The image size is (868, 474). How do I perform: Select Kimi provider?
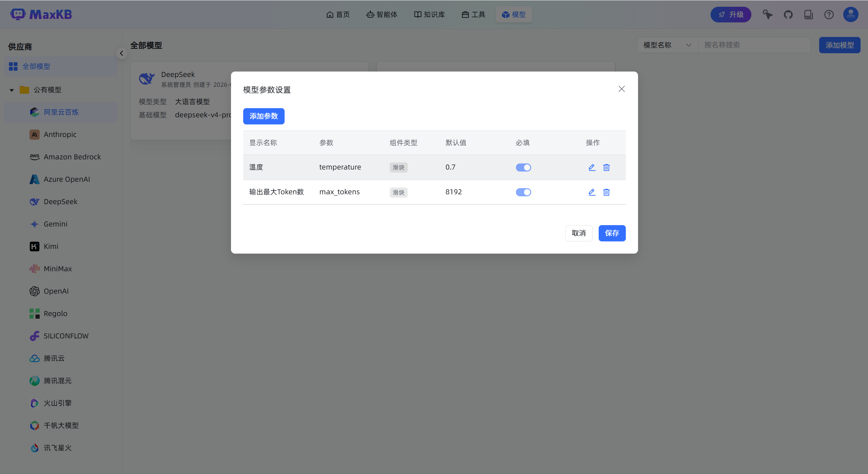click(61, 246)
